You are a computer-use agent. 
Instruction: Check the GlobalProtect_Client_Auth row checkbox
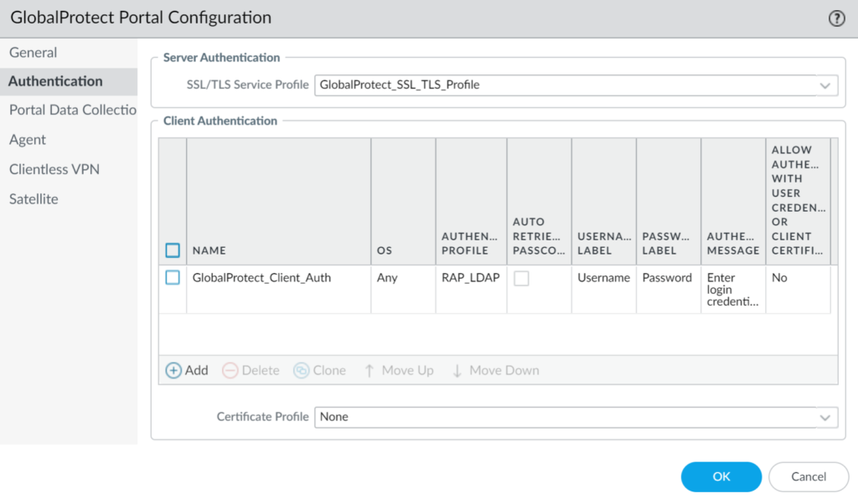[x=172, y=277]
